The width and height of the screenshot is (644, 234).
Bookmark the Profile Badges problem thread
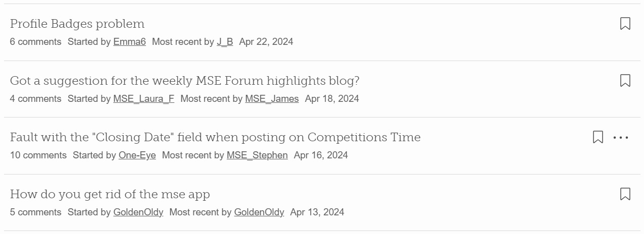pos(625,24)
